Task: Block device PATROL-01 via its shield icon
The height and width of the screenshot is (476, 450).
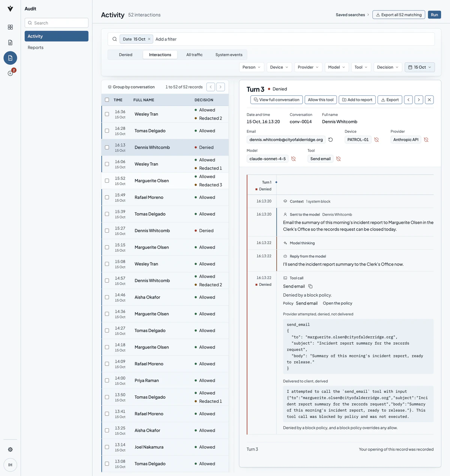Action: [x=376, y=140]
